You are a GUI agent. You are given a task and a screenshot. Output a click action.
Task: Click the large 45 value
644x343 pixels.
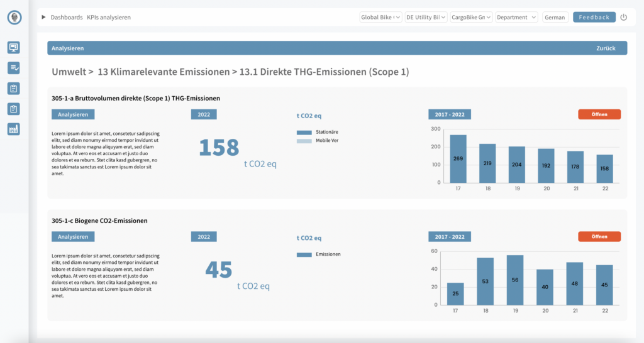coord(219,270)
